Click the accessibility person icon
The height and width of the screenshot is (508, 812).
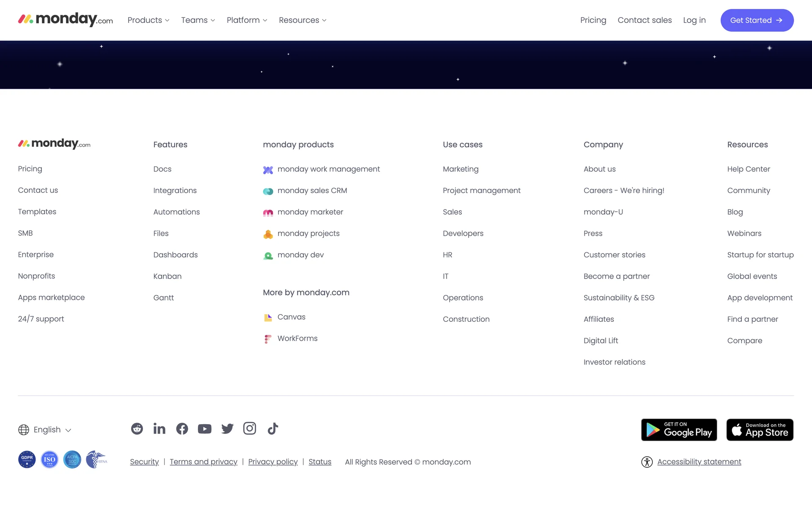[x=647, y=462]
